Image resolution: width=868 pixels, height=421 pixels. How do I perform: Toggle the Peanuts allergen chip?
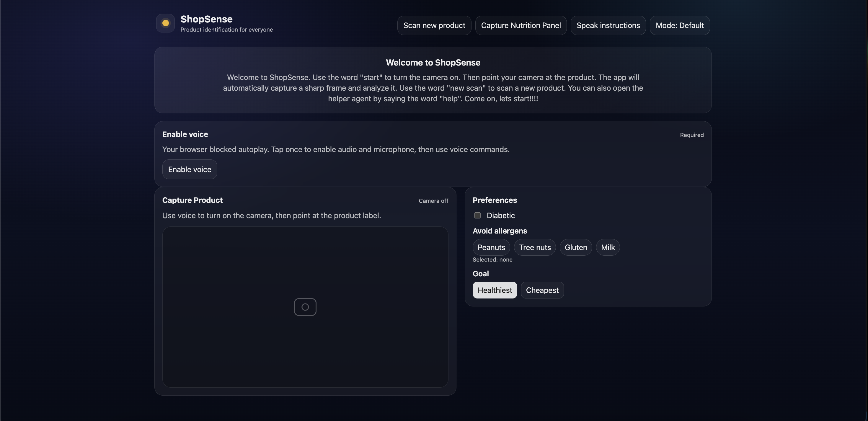tap(491, 247)
